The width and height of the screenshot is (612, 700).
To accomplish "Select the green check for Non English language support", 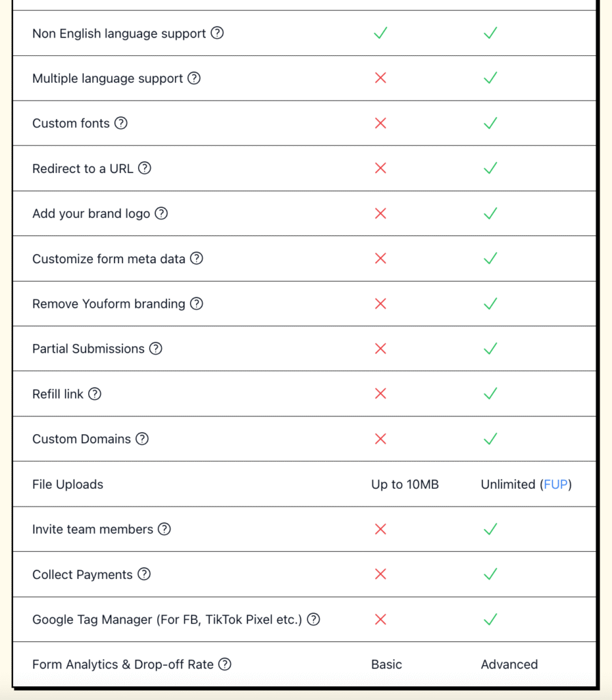I will [380, 33].
